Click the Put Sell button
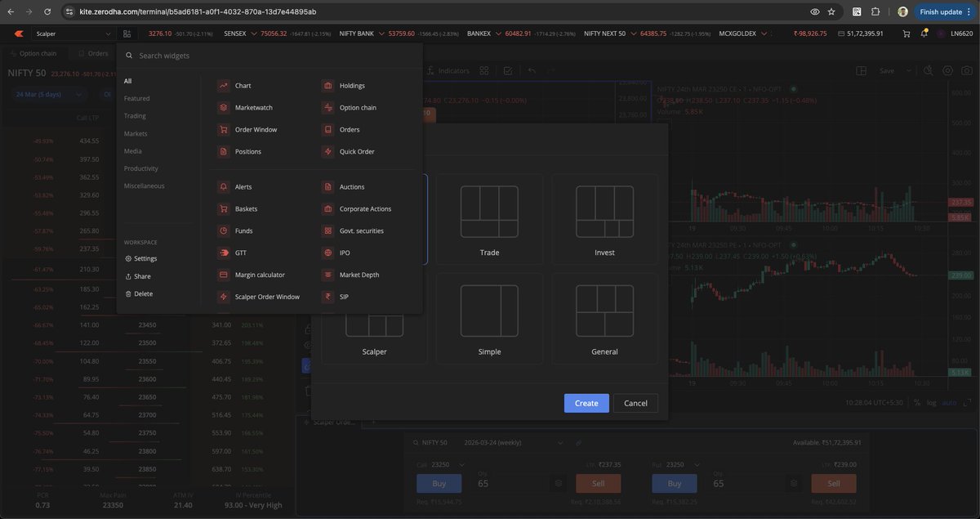Viewport: 980px width, 519px height. 834,484
